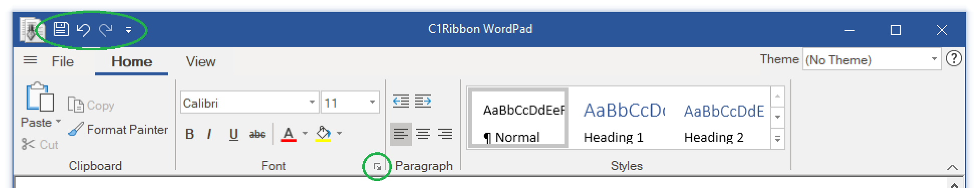Image resolution: width=980 pixels, height=188 pixels.
Task: Toggle bold formatting
Action: click(190, 134)
